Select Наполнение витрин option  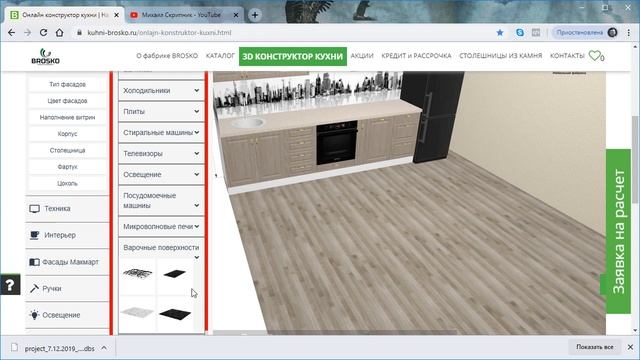pos(67,118)
